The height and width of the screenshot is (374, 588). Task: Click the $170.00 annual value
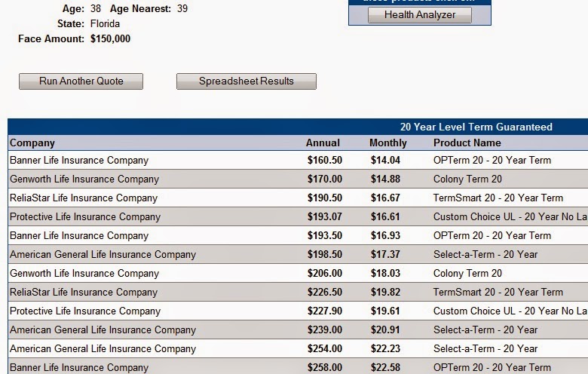325,179
